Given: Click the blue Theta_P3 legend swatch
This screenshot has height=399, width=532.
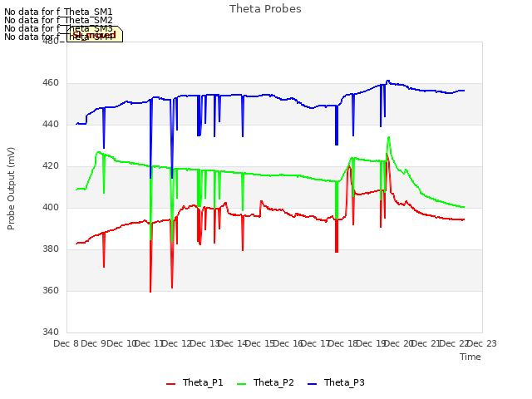Looking at the screenshot, I should point(312,384).
